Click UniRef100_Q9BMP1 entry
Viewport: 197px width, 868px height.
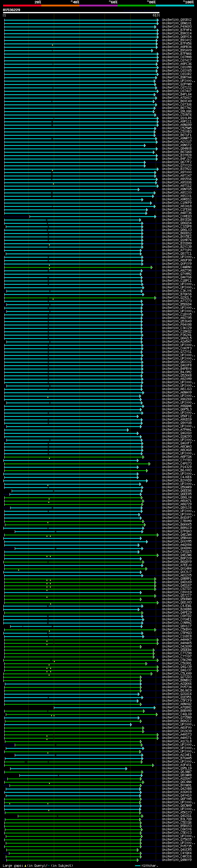177,579
